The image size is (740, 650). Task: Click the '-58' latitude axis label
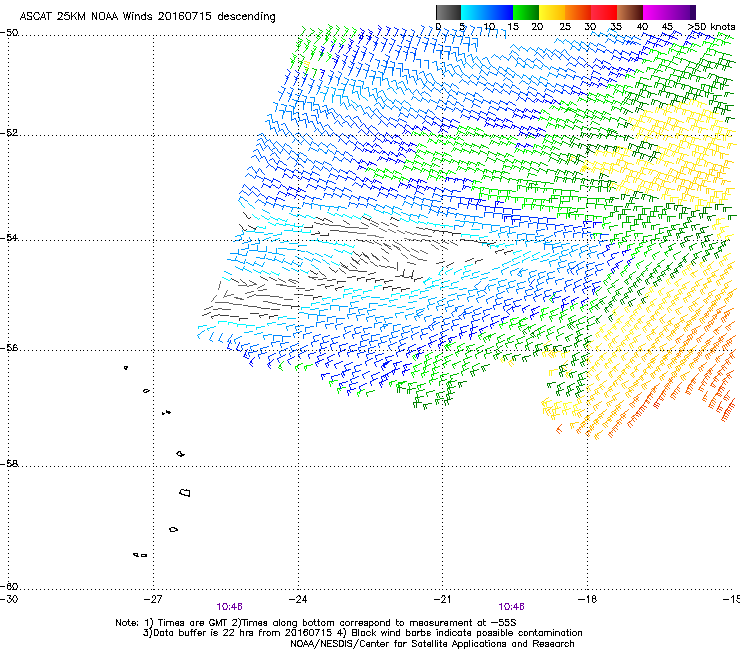[x=9, y=464]
